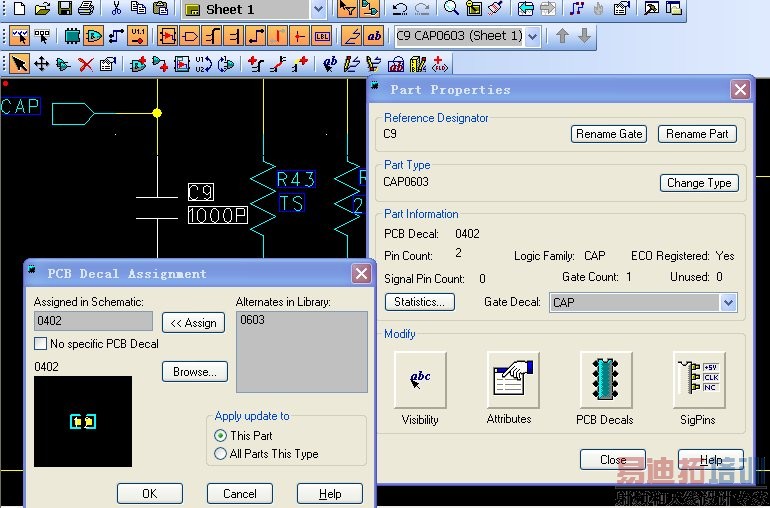This screenshot has width=770, height=508.
Task: Select the 1000P value label
Action: pyautogui.click(x=218, y=215)
